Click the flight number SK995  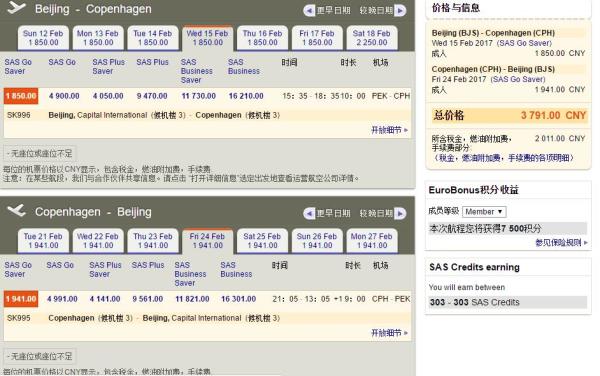(18, 318)
